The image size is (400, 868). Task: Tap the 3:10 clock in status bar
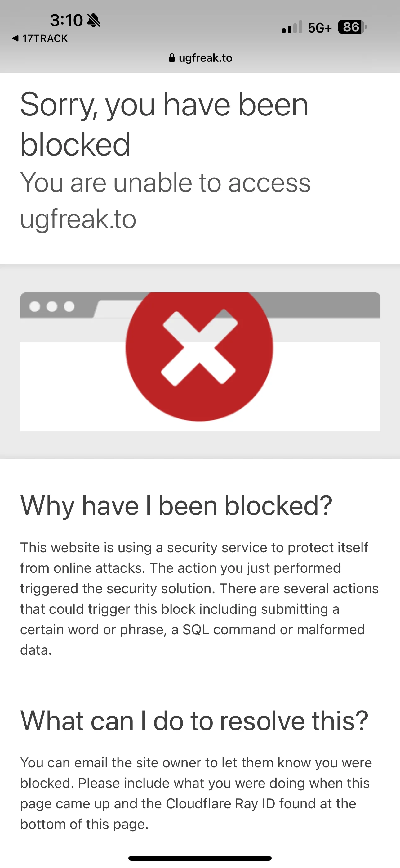[x=66, y=20]
